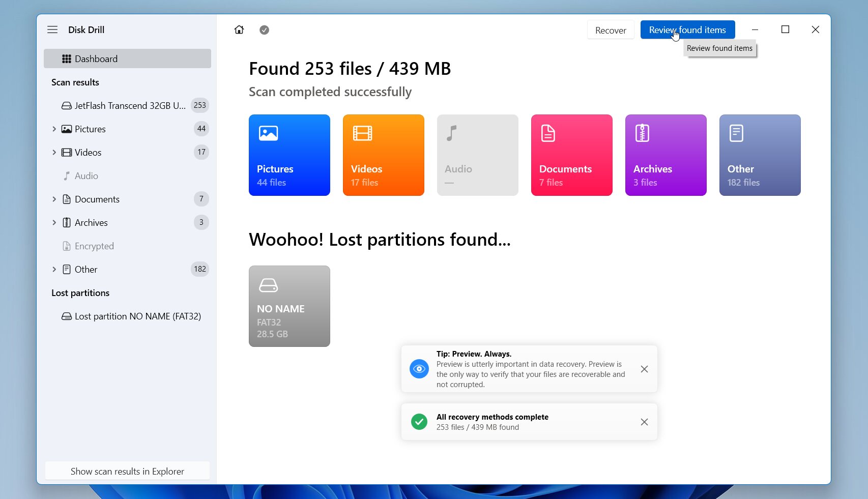The height and width of the screenshot is (499, 868).
Task: Select Encrypted in the sidebar list
Action: click(x=127, y=246)
